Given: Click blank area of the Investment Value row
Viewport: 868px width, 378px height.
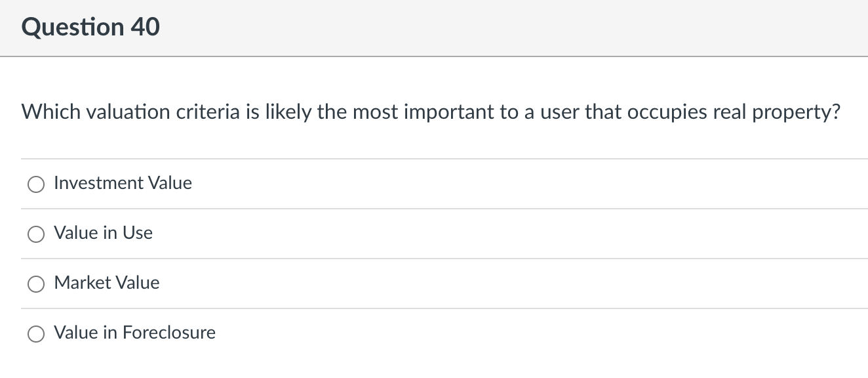Looking at the screenshot, I should (x=524, y=184).
